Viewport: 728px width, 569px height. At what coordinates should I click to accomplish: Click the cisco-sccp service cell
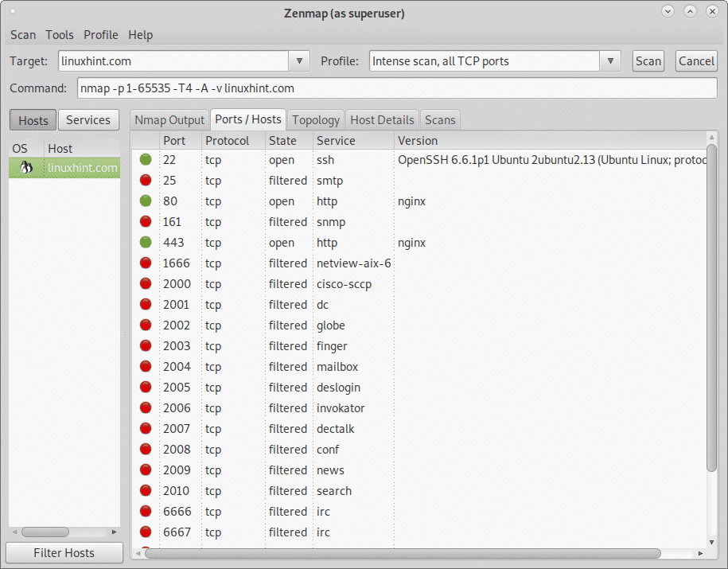click(x=344, y=284)
